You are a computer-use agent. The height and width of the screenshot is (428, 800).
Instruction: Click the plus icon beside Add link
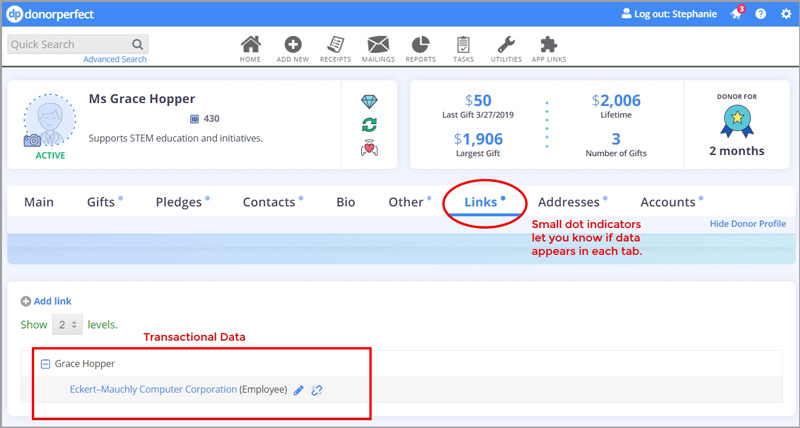coord(26,301)
